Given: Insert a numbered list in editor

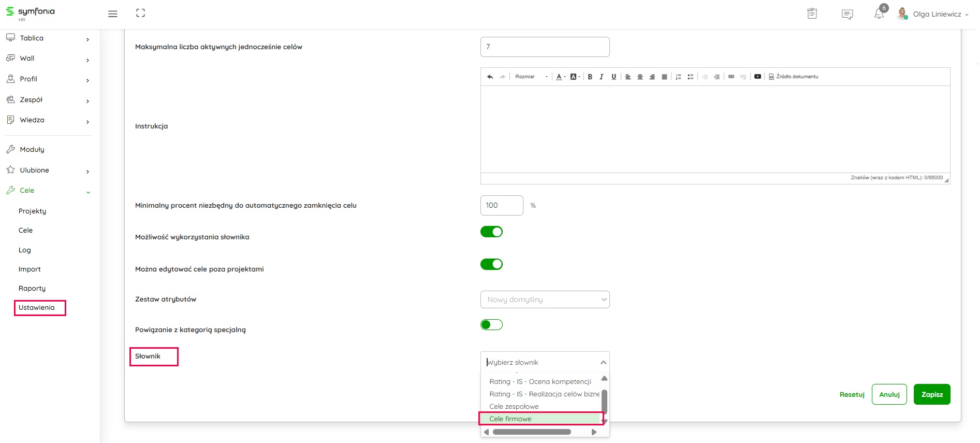Looking at the screenshot, I should (678, 77).
